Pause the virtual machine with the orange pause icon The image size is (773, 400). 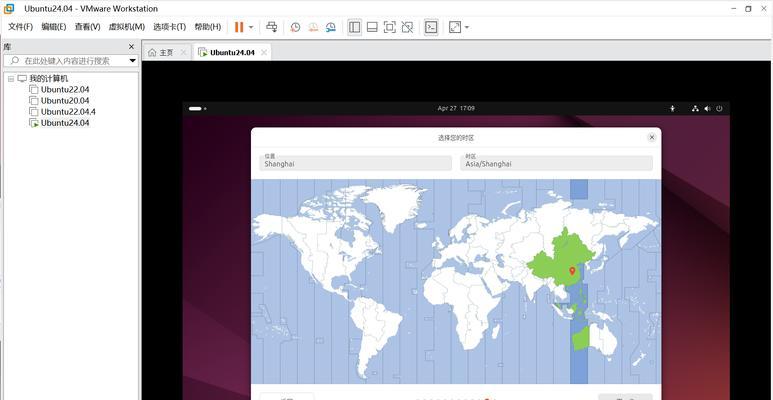point(239,27)
